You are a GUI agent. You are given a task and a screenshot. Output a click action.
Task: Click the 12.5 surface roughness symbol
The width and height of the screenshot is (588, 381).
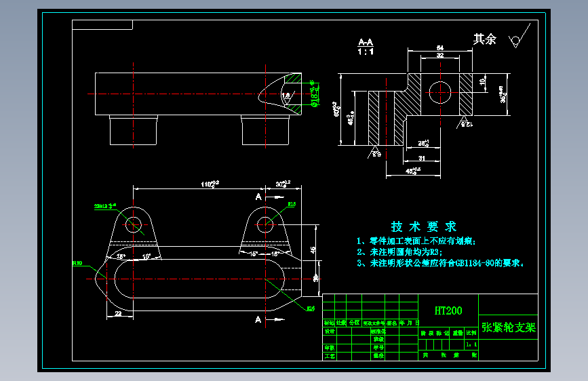tap(465, 123)
